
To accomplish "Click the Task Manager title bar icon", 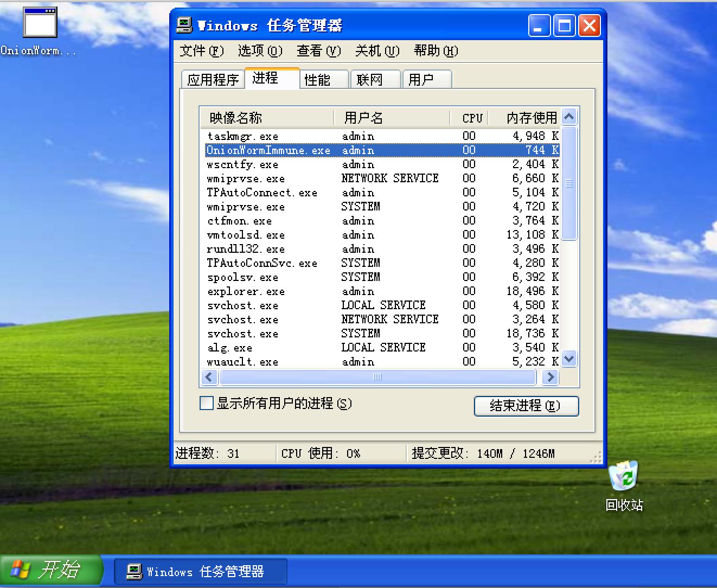I will tap(184, 25).
